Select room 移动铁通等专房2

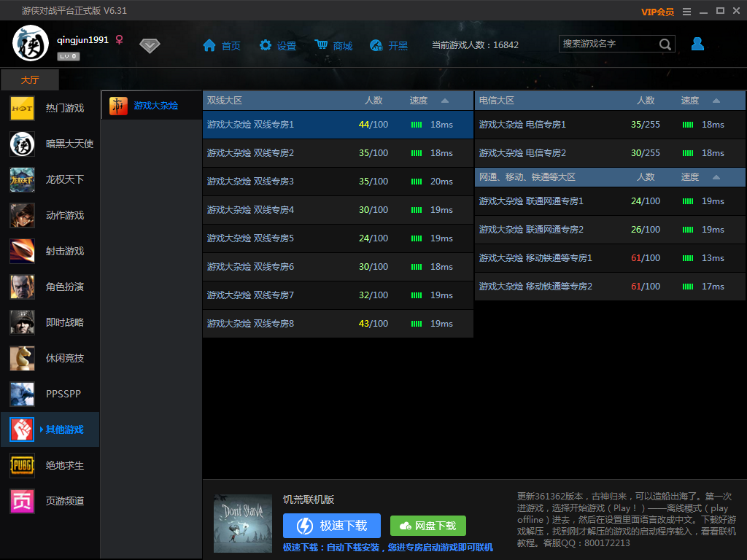(x=610, y=287)
